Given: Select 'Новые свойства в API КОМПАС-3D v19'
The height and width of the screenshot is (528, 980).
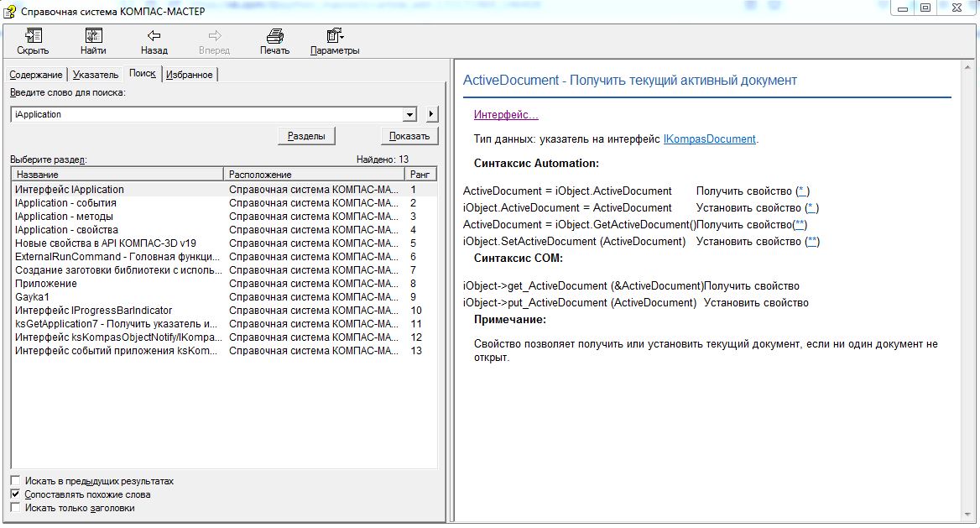Looking at the screenshot, I should click(x=224, y=243).
